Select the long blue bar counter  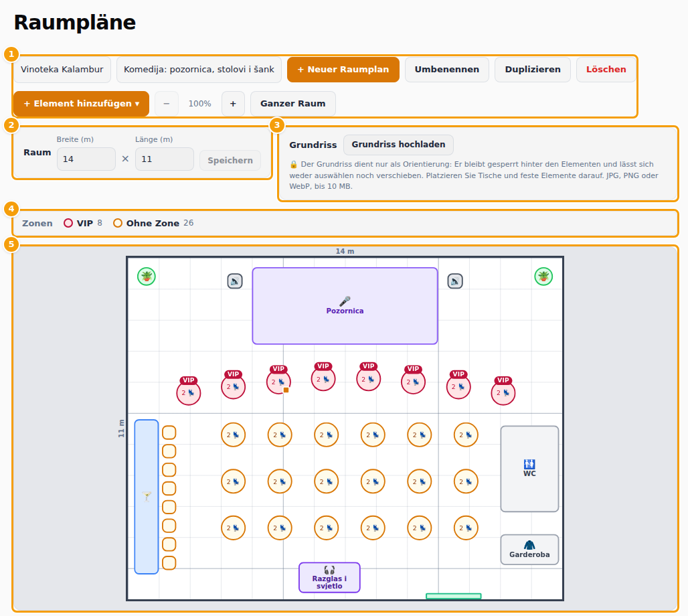pos(147,497)
